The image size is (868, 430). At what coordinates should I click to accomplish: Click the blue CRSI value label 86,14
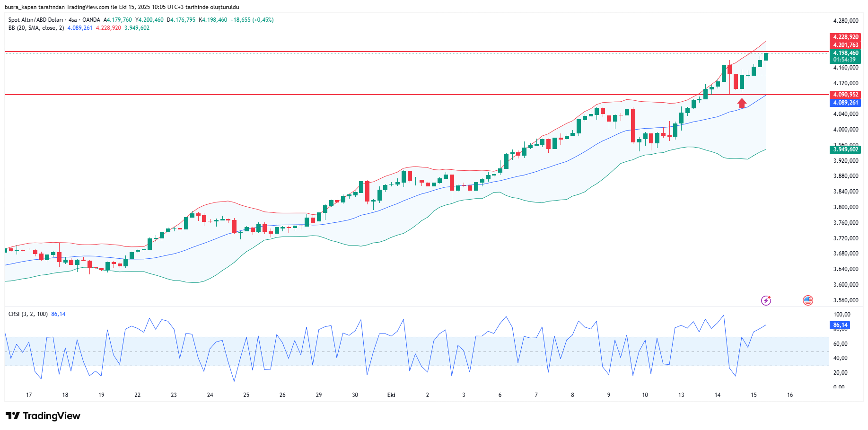840,325
